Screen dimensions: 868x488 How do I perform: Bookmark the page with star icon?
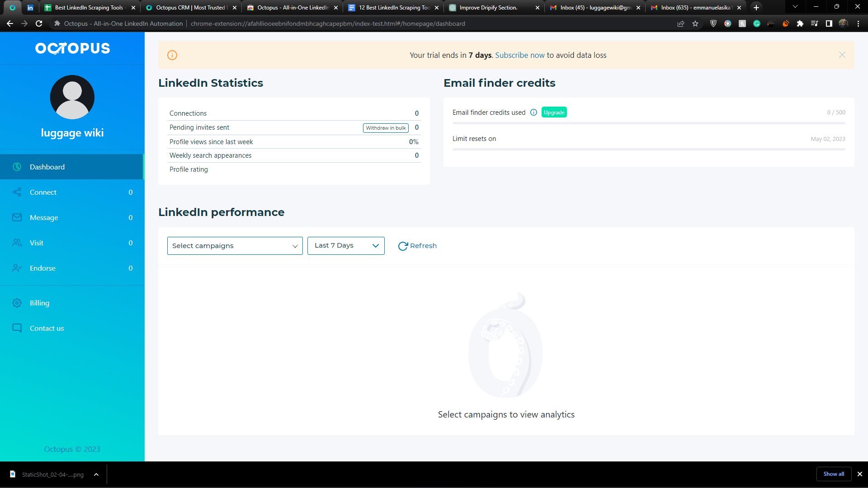695,23
